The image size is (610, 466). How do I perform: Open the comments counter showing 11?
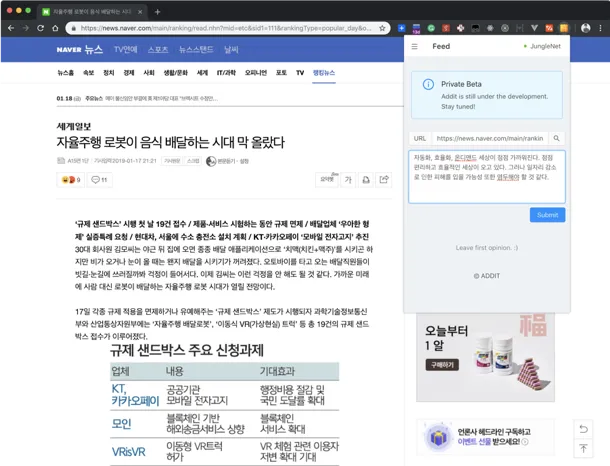pos(99,180)
